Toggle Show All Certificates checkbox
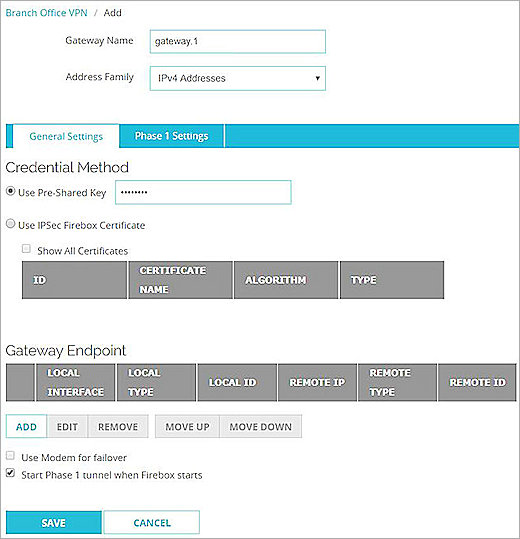Viewport: 520px width, 539px height. tap(26, 249)
